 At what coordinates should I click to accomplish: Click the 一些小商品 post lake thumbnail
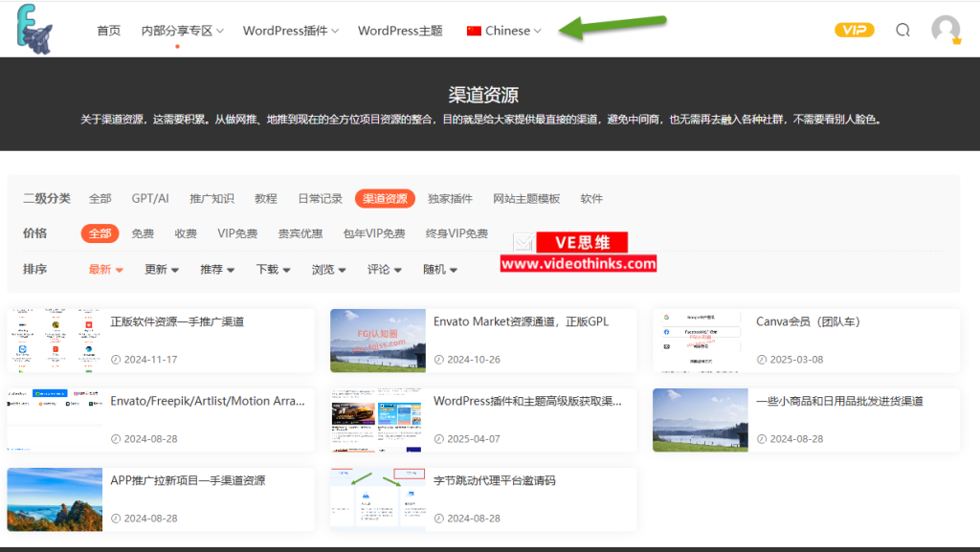click(700, 420)
